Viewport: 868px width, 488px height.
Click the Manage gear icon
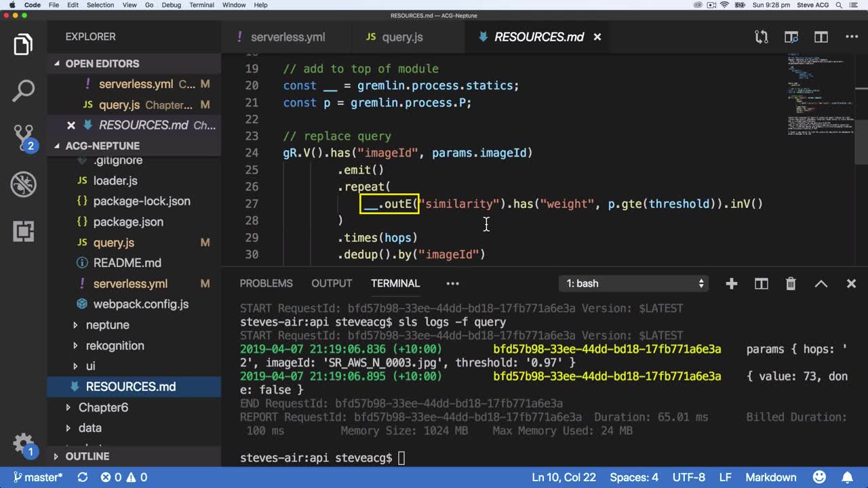click(23, 443)
